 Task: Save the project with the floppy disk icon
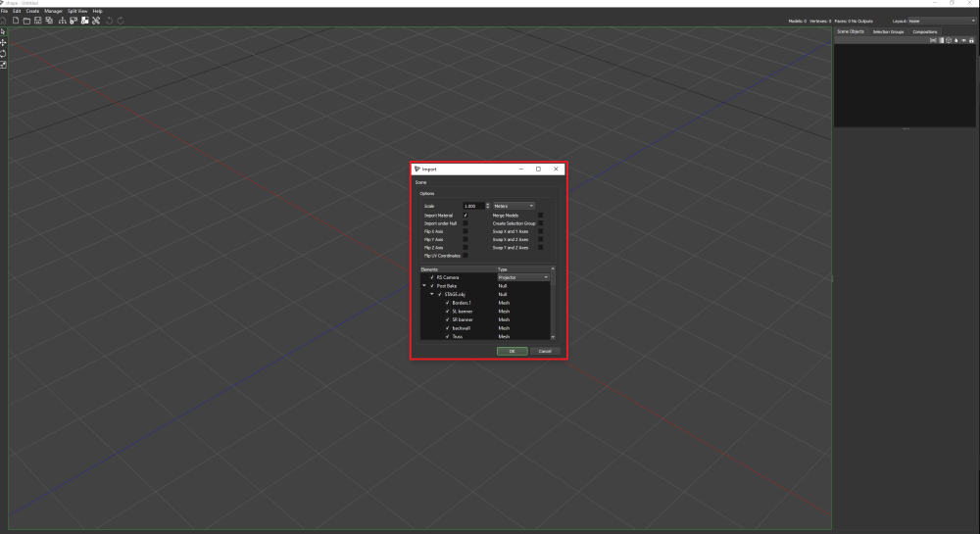coord(38,21)
